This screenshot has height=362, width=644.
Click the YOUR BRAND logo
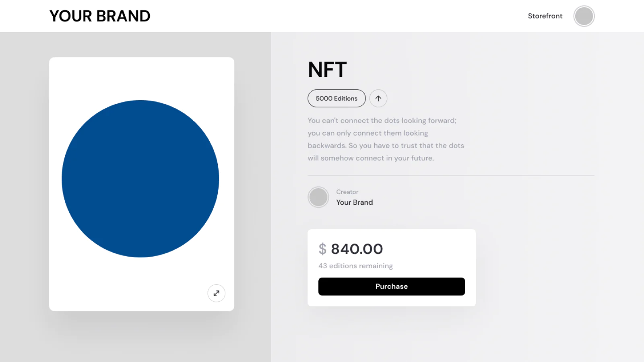click(100, 16)
